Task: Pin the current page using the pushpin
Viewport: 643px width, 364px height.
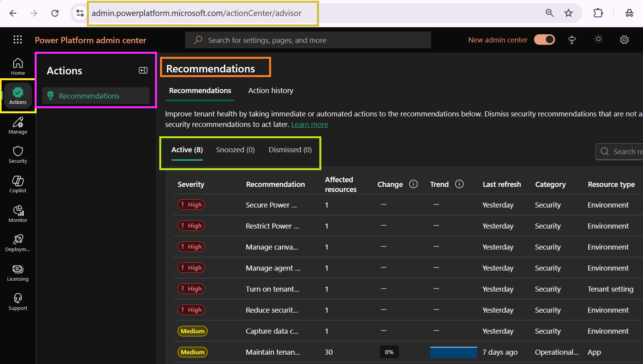Action: pyautogui.click(x=572, y=39)
